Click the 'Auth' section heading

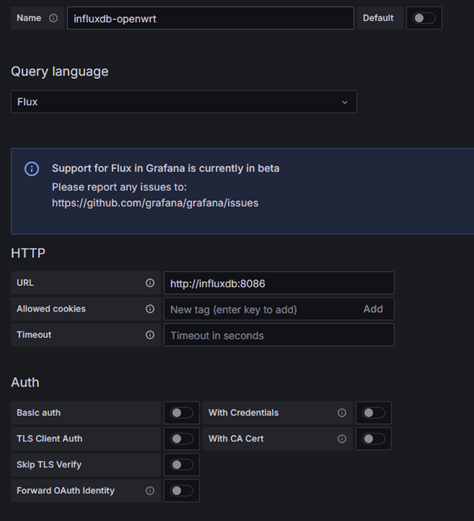pos(25,382)
